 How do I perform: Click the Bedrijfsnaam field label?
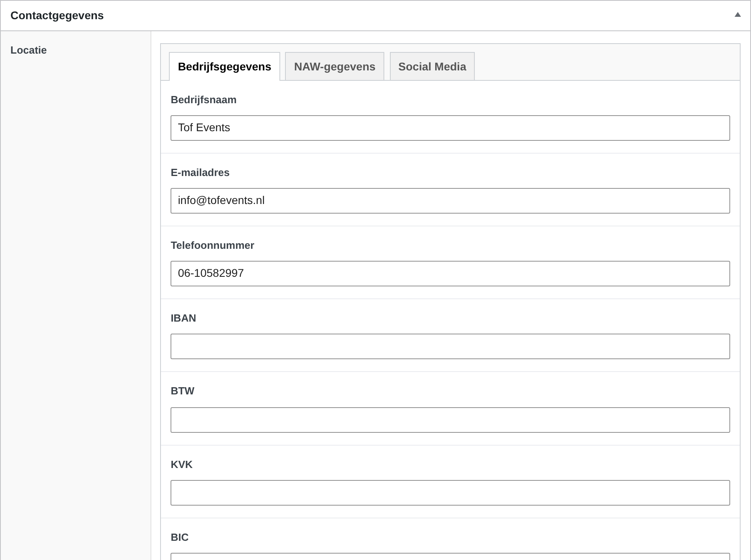[203, 100]
